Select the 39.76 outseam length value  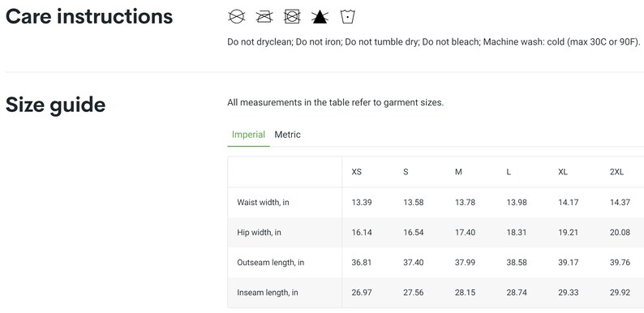click(620, 263)
